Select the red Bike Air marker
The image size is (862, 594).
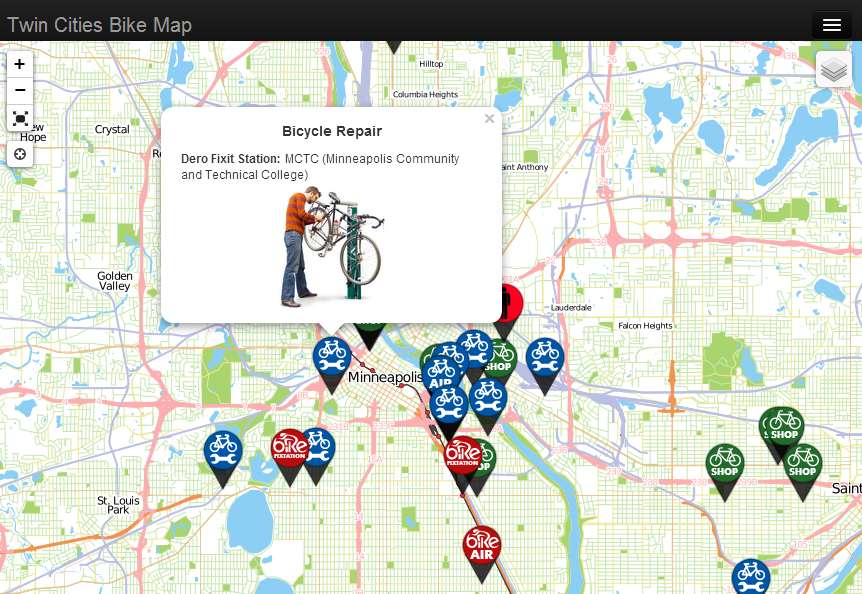click(x=481, y=546)
